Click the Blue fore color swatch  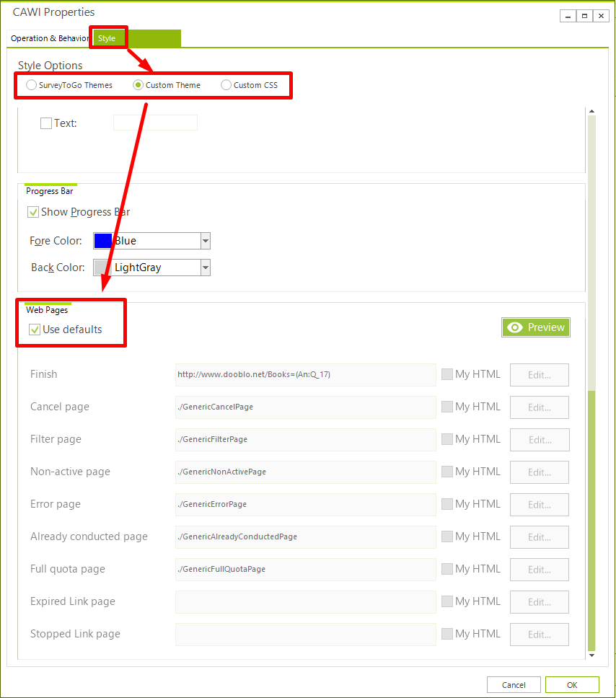pos(103,241)
